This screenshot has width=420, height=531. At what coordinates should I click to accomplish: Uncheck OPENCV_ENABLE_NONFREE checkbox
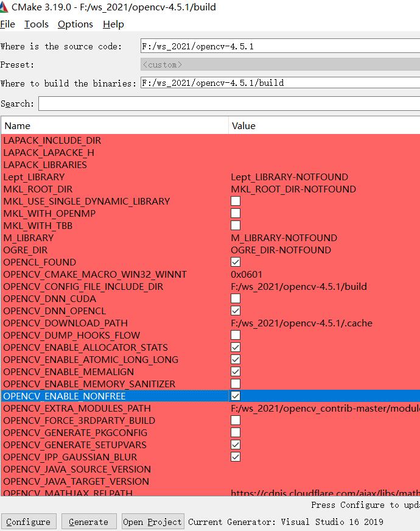pyautogui.click(x=236, y=396)
